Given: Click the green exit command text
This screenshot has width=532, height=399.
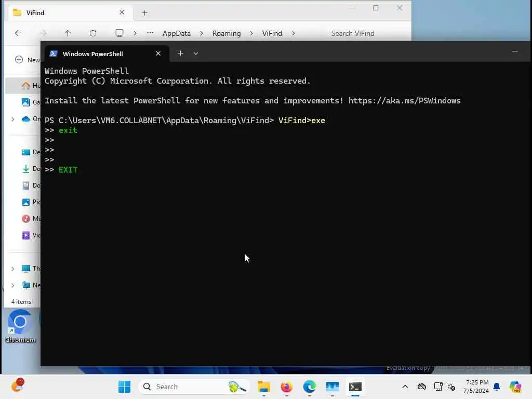Looking at the screenshot, I should 68,130.
